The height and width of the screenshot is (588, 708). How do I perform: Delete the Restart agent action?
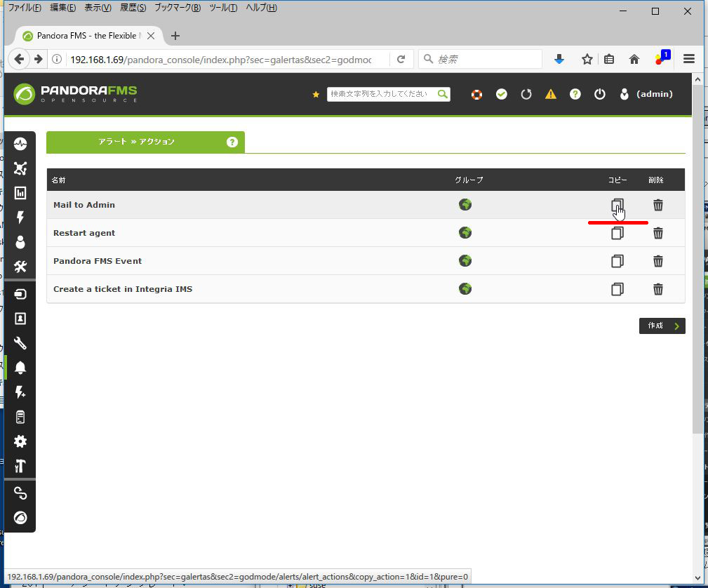[x=658, y=233]
